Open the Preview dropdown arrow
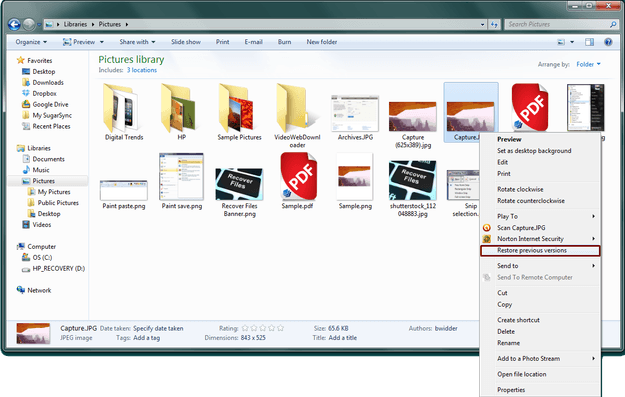625x397 pixels. pyautogui.click(x=102, y=42)
